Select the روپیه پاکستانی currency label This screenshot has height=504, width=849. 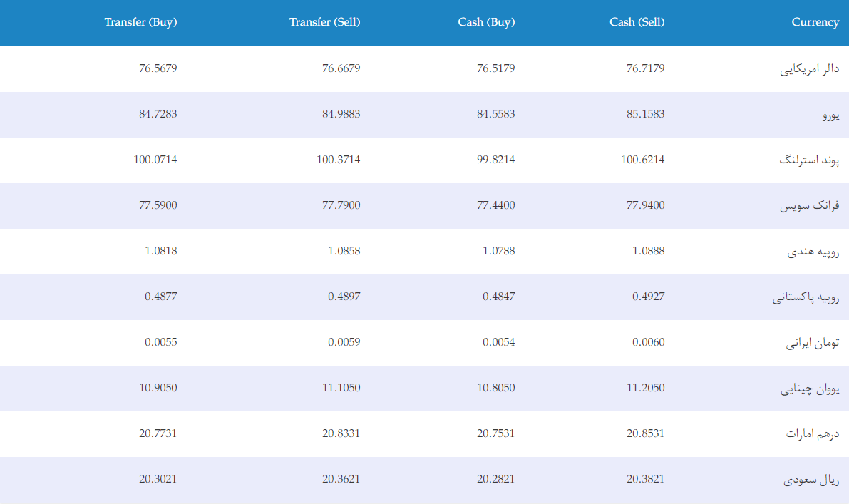tap(806, 297)
